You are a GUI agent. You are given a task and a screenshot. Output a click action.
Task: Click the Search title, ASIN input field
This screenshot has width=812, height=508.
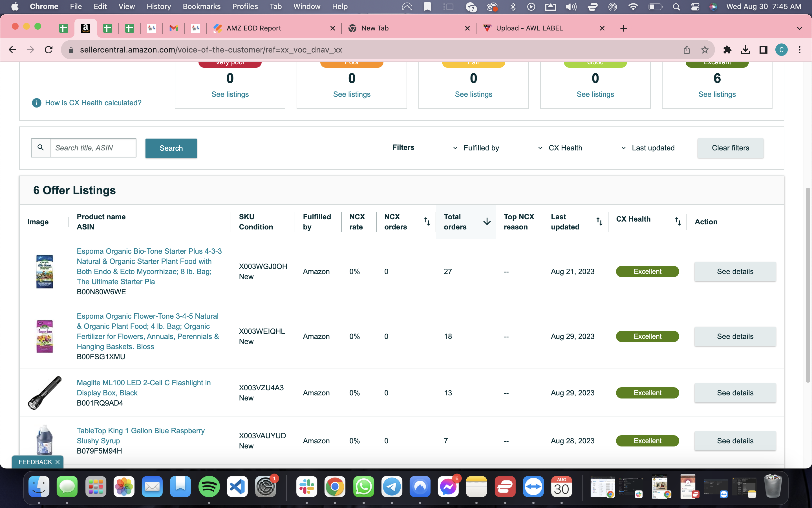click(93, 148)
